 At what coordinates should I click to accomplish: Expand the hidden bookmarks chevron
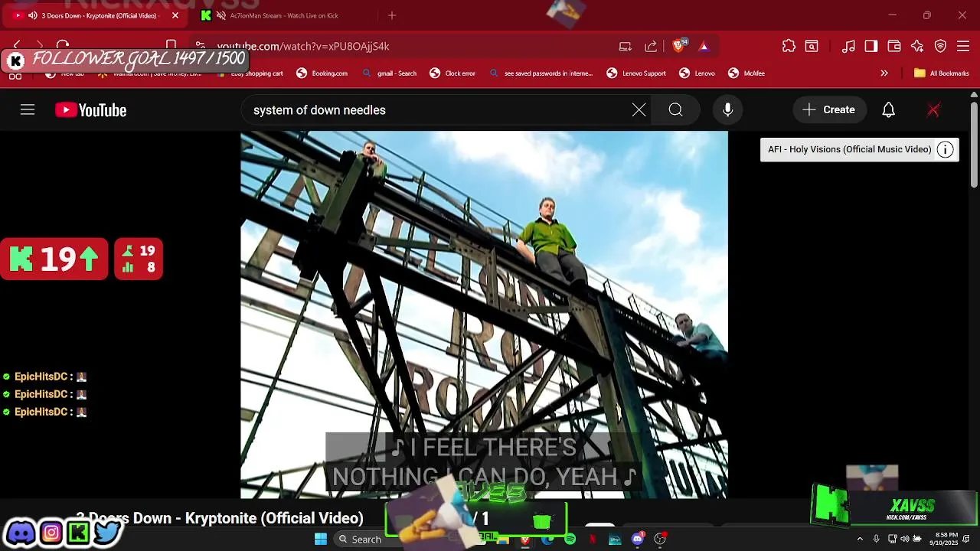(x=884, y=73)
